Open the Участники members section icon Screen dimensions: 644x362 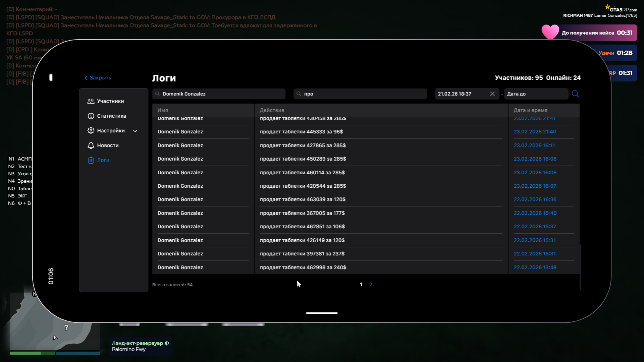(x=91, y=101)
